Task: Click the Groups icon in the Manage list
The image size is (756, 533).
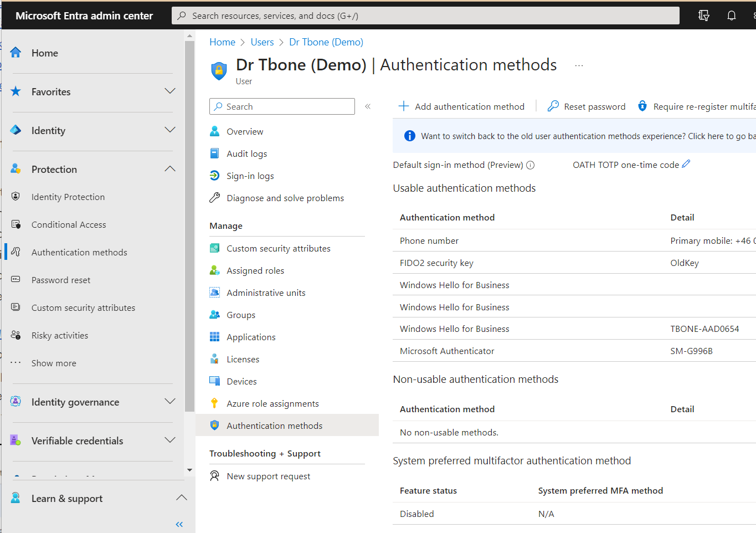Action: pos(215,314)
